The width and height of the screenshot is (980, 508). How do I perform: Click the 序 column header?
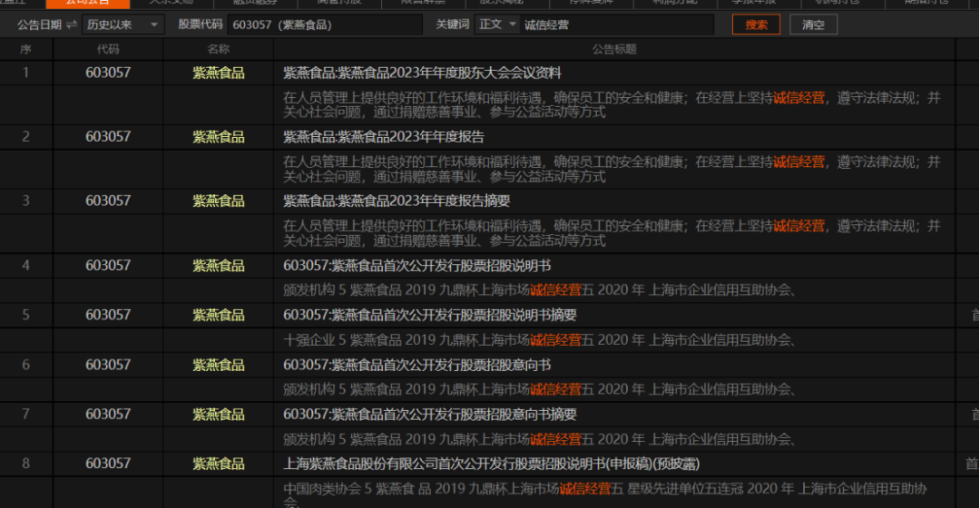click(26, 49)
